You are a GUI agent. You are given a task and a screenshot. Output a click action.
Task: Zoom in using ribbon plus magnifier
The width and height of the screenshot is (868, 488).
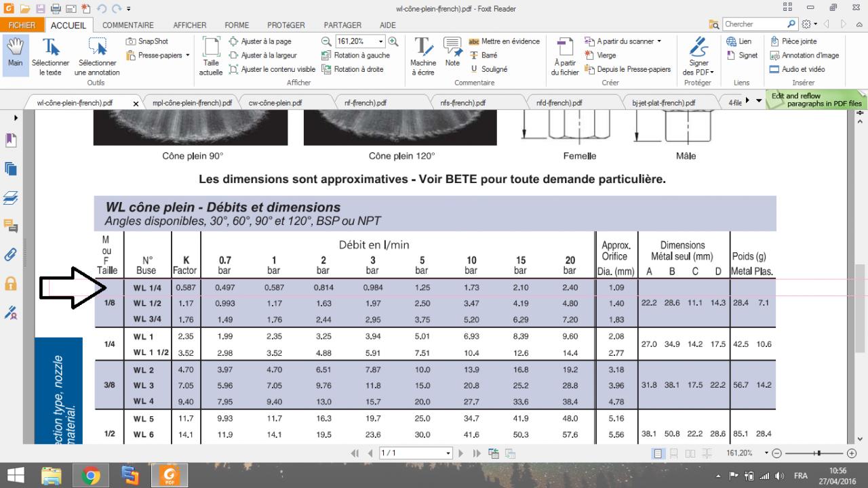coord(393,41)
